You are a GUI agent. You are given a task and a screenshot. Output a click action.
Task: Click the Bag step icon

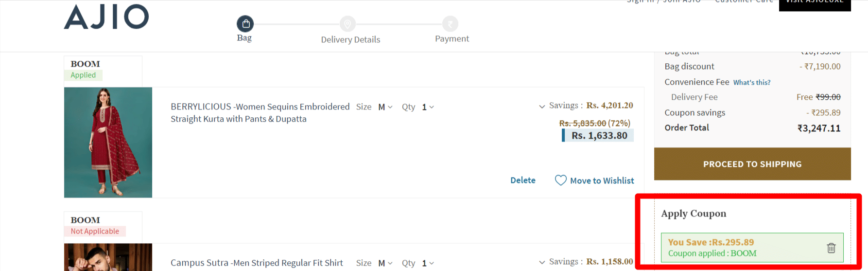(x=245, y=23)
